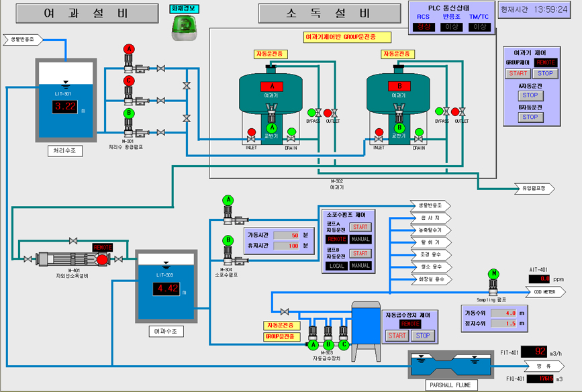The width and height of the screenshot is (582, 392).
Task: Select filter A agitator motor icon
Action: pyautogui.click(x=272, y=128)
